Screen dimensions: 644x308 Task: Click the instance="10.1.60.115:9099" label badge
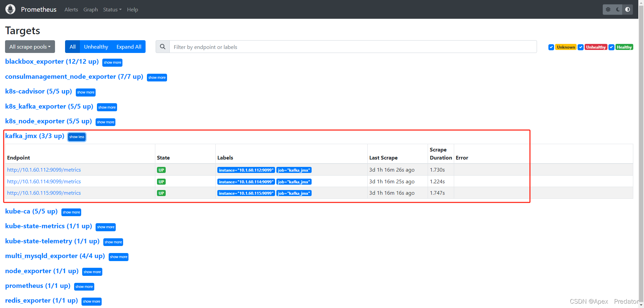point(246,193)
